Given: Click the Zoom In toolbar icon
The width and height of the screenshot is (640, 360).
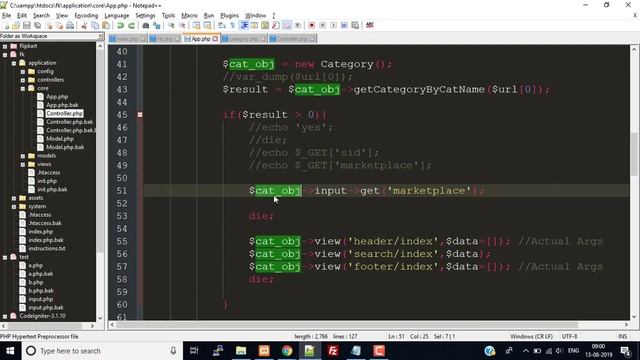Looking at the screenshot, I should coord(171,25).
